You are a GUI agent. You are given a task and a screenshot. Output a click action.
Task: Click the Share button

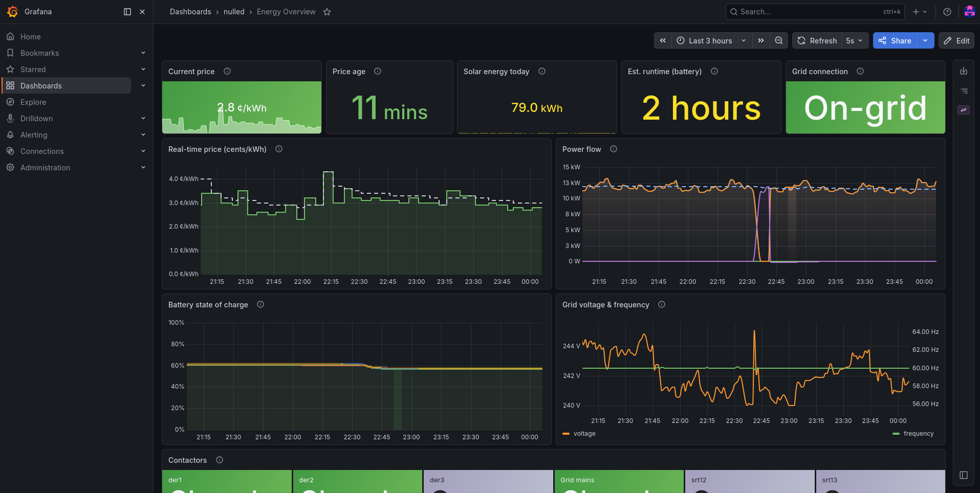[x=895, y=40]
